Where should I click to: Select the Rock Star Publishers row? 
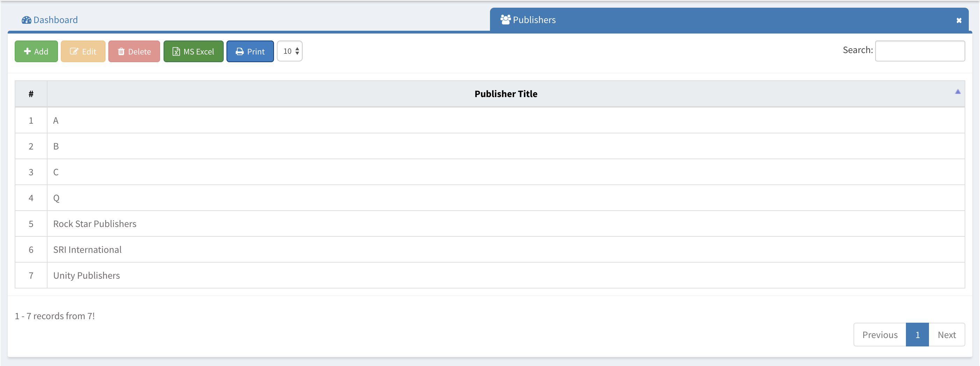(95, 224)
